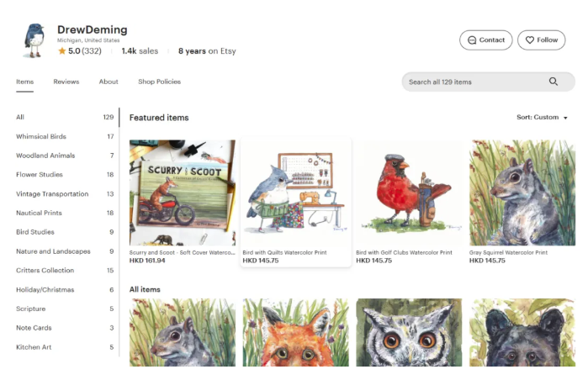Click the orange star rating icon
This screenshot has height=380, width=588.
[61, 51]
